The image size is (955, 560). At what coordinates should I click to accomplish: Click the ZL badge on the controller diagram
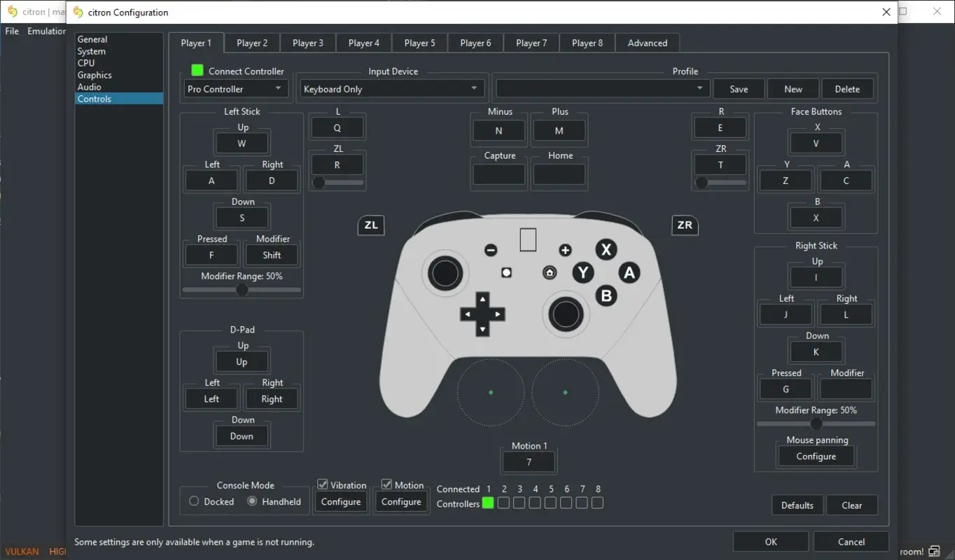[370, 225]
